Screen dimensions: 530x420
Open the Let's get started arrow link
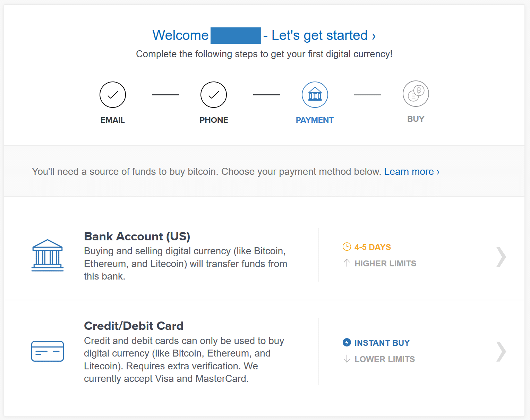click(374, 36)
